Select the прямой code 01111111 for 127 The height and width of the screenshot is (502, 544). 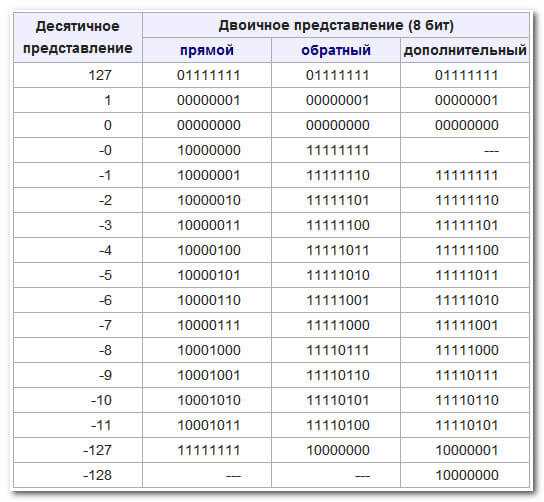209,75
